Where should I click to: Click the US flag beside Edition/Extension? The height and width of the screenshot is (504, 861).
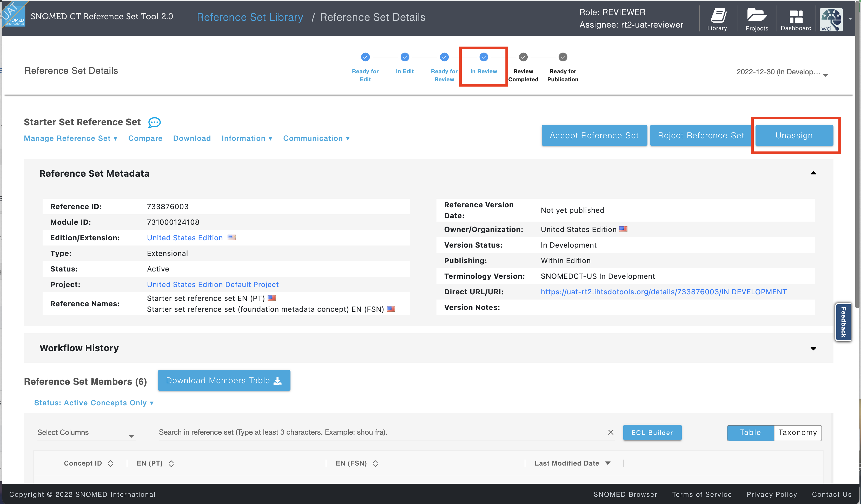pos(232,237)
